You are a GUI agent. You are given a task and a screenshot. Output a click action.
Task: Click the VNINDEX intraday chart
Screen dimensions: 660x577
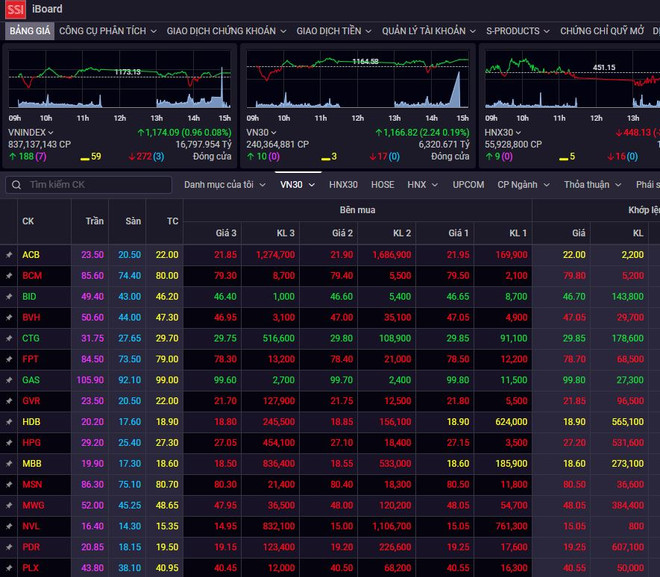tap(120, 79)
